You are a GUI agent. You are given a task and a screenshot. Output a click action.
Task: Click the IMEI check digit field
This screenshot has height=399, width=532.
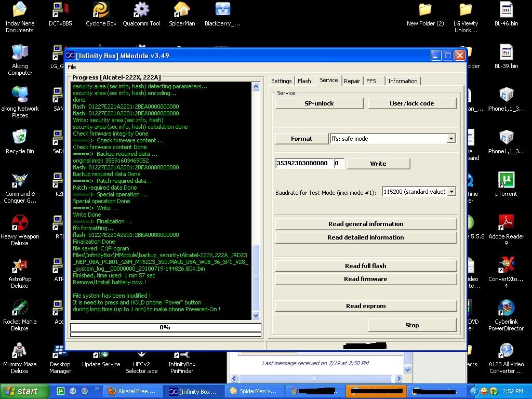(x=339, y=163)
